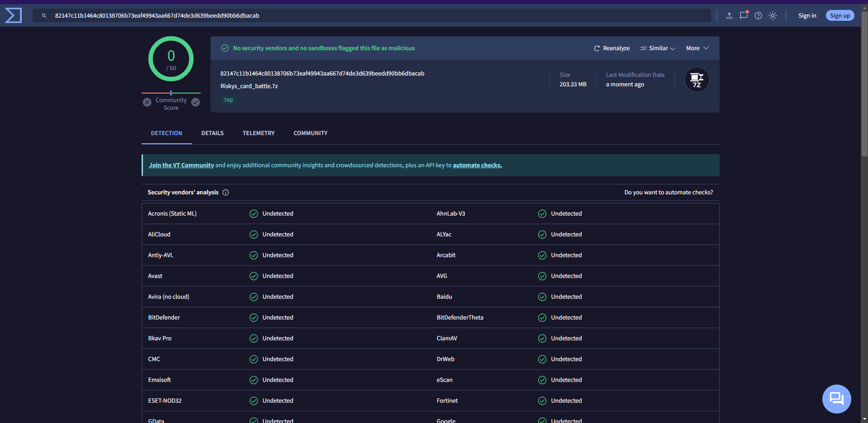Screen dimensions: 868x423
Task: Open the notifications flag icon
Action: (744, 15)
